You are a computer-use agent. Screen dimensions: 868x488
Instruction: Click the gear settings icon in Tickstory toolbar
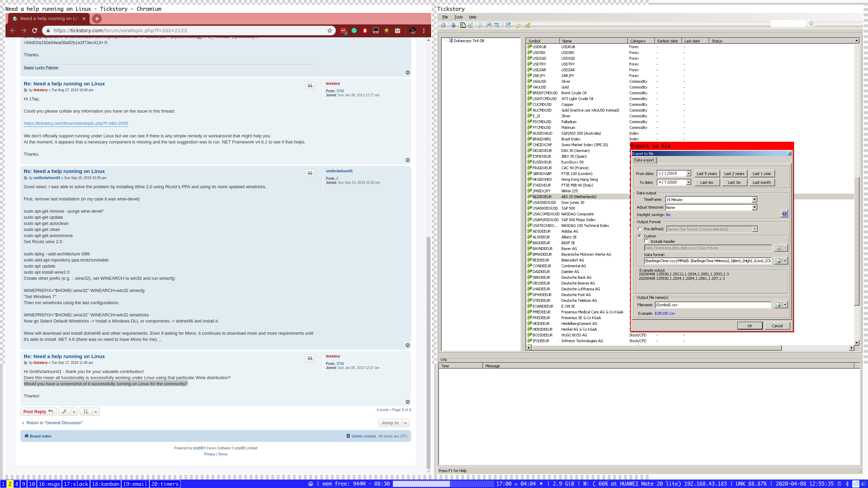[443, 25]
